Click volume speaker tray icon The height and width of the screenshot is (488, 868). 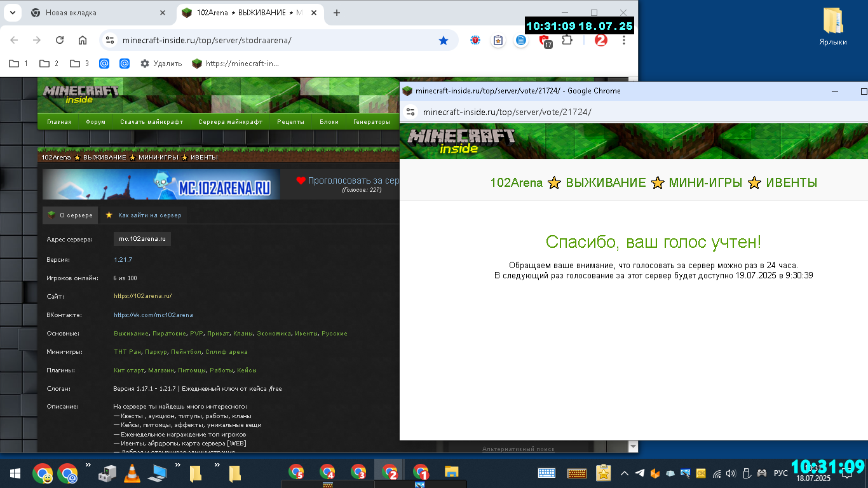pos(731,473)
